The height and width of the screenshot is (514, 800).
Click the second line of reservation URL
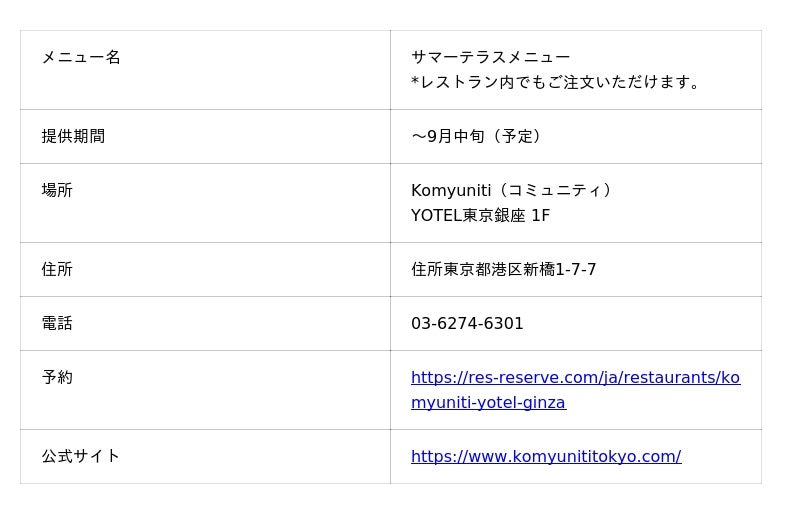click(x=488, y=403)
